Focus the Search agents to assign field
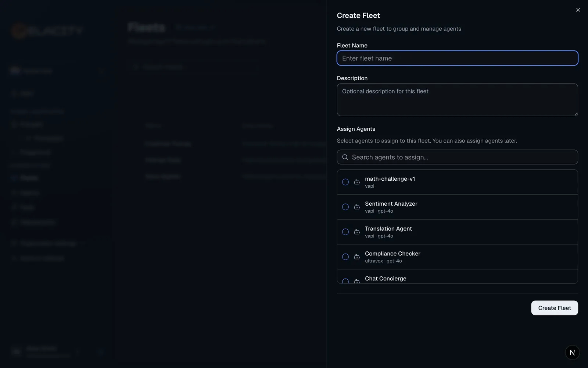This screenshot has width=588, height=368. (x=457, y=157)
